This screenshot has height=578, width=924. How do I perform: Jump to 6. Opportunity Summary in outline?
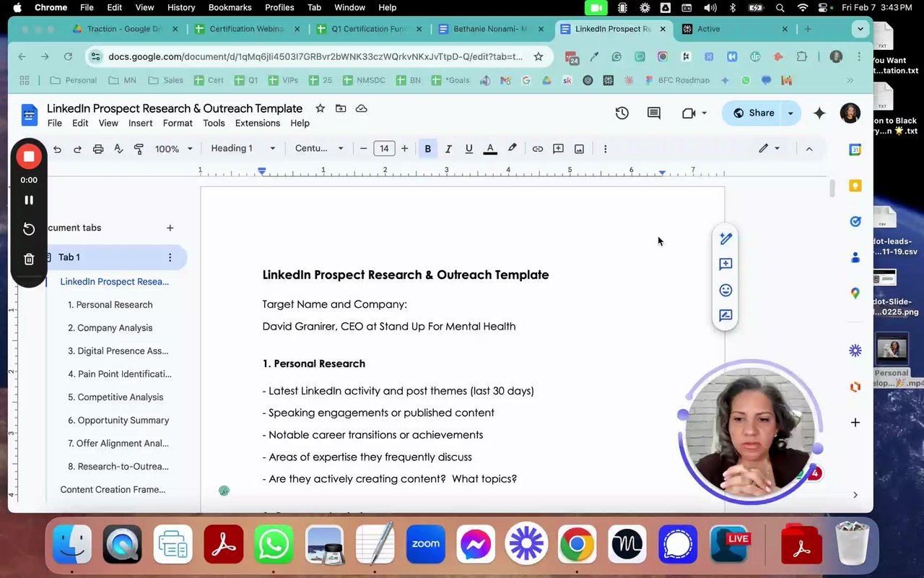(118, 420)
